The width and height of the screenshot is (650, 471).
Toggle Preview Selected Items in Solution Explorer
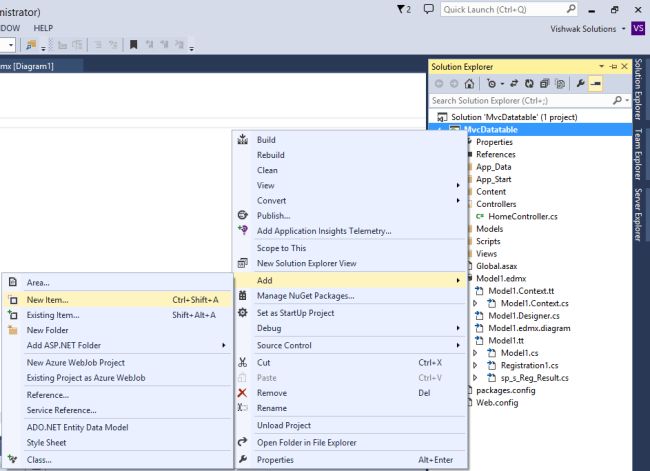(595, 84)
